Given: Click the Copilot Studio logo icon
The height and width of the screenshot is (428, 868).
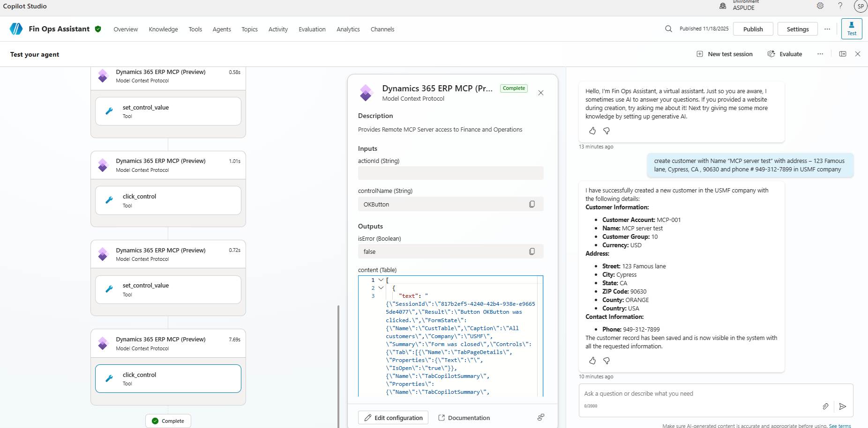Looking at the screenshot, I should point(16,29).
